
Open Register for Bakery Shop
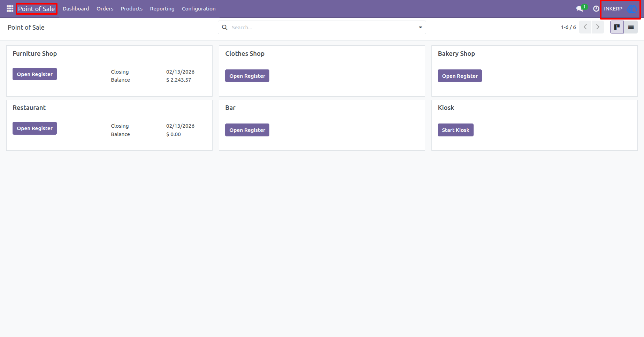click(x=460, y=76)
